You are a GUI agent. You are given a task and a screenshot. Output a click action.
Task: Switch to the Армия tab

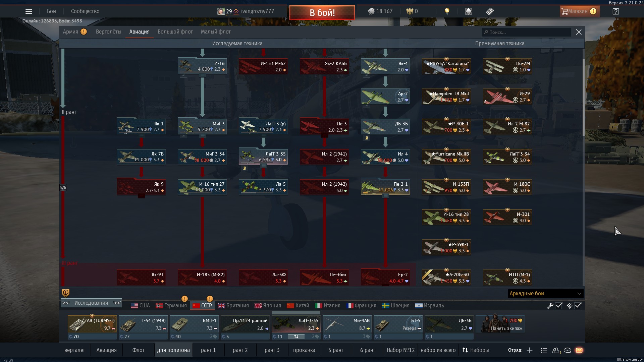point(70,32)
